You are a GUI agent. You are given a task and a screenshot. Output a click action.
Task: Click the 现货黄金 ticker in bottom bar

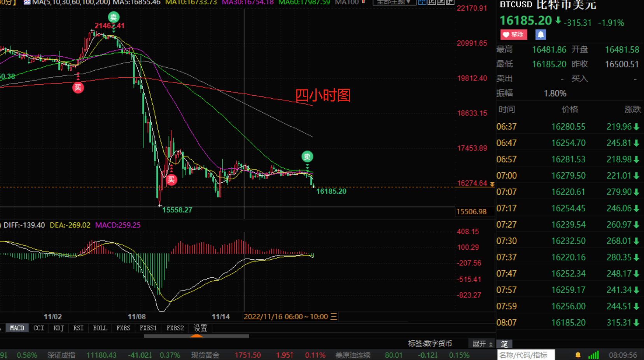(205, 355)
